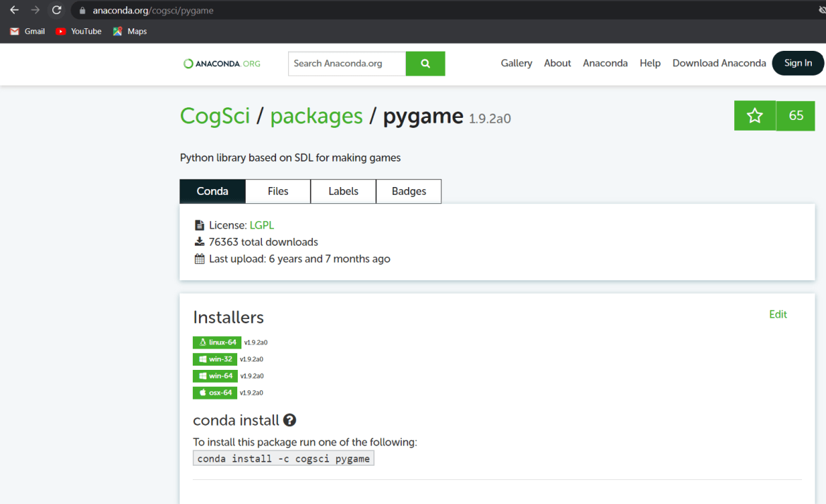Screen dimensions: 826x504
Task: Open the About nav link
Action: 557,64
